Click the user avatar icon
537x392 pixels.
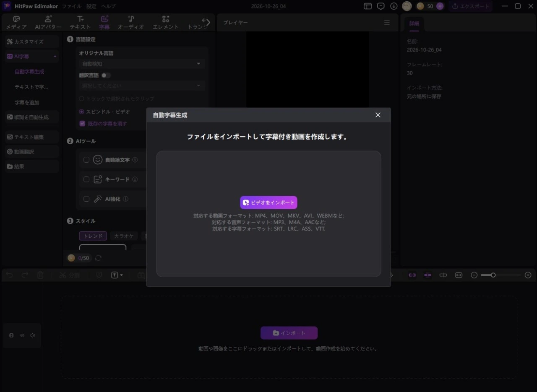pos(407,6)
